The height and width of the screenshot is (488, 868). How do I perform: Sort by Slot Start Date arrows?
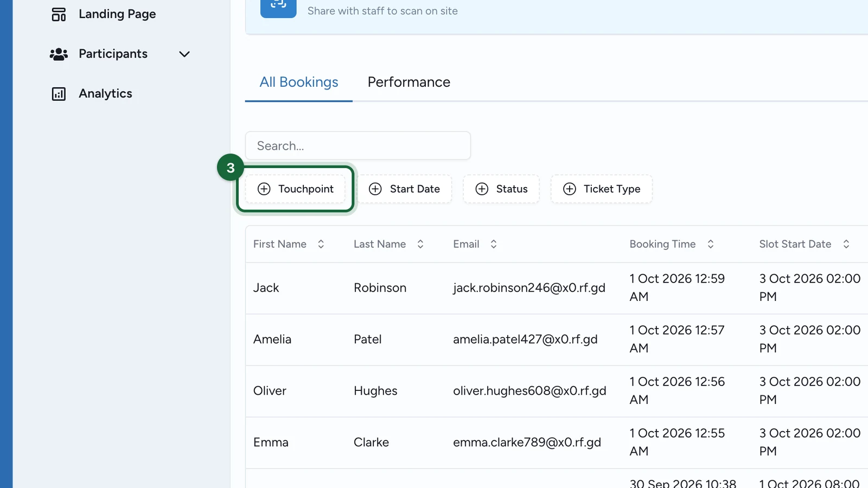[x=846, y=244]
